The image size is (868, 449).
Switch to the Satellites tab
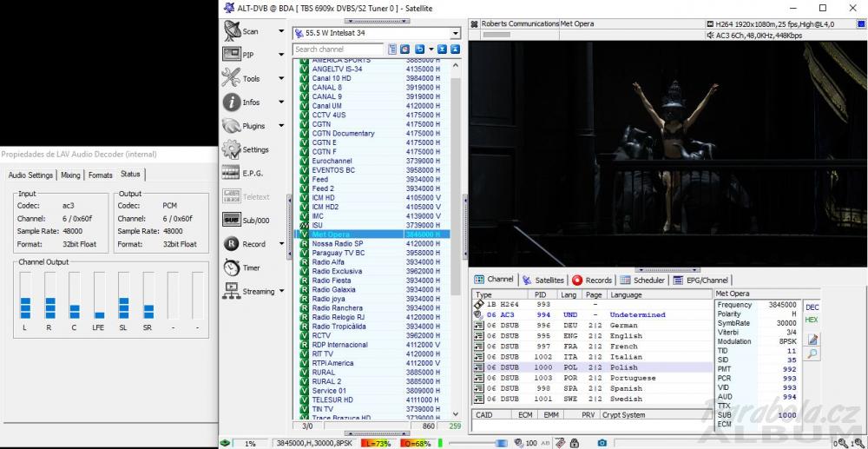(543, 281)
